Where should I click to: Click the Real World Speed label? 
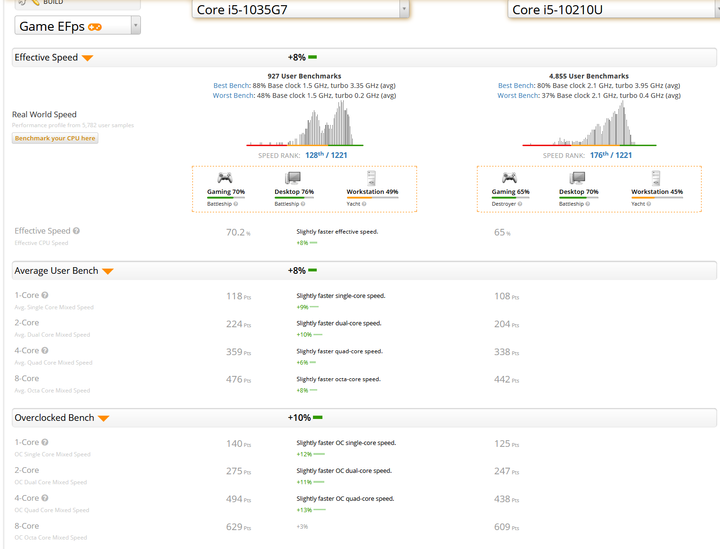(44, 114)
